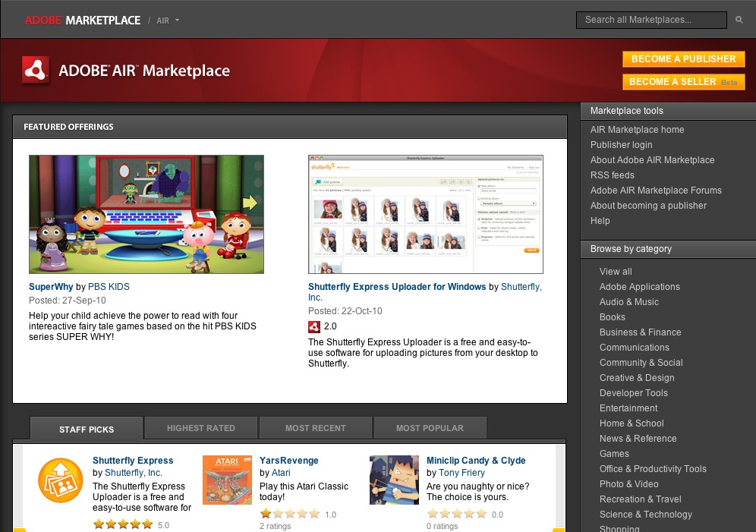
Task: Browse the Recreation & Travel category
Action: (641, 499)
